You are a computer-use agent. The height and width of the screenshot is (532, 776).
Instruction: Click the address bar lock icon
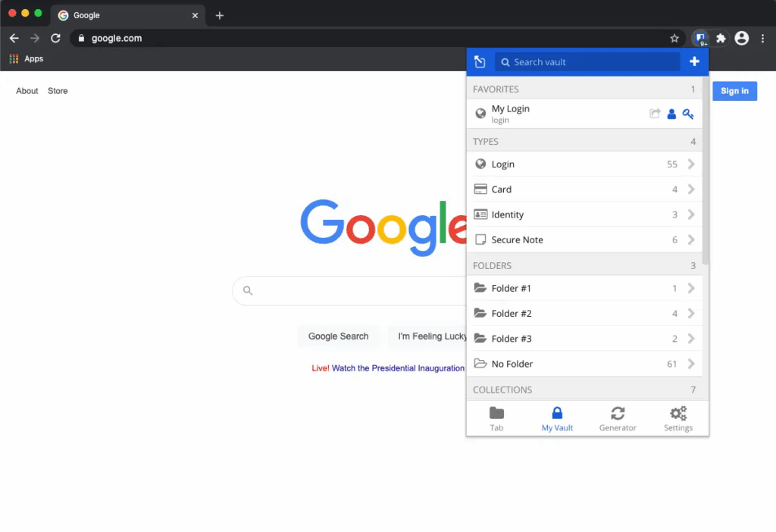pos(81,38)
